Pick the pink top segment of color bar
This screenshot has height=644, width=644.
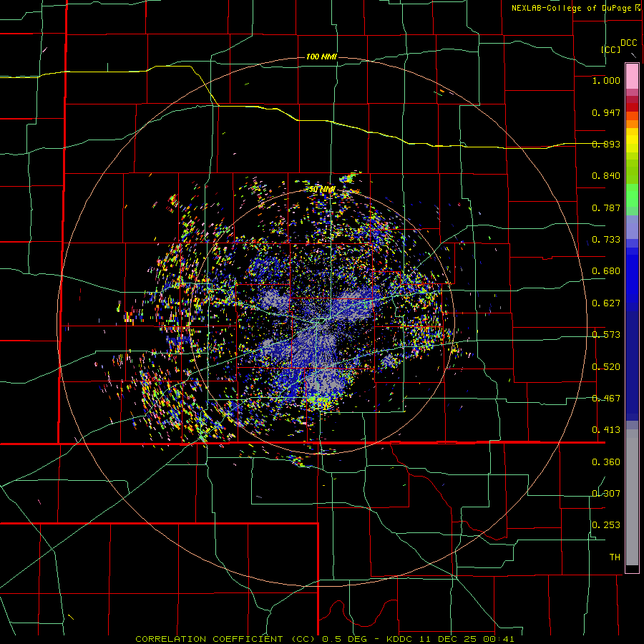point(632,77)
